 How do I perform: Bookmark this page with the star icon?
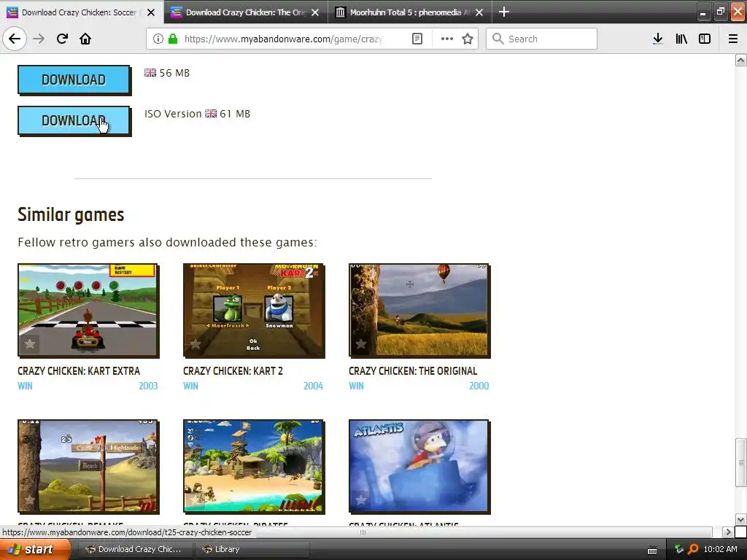pos(468,39)
